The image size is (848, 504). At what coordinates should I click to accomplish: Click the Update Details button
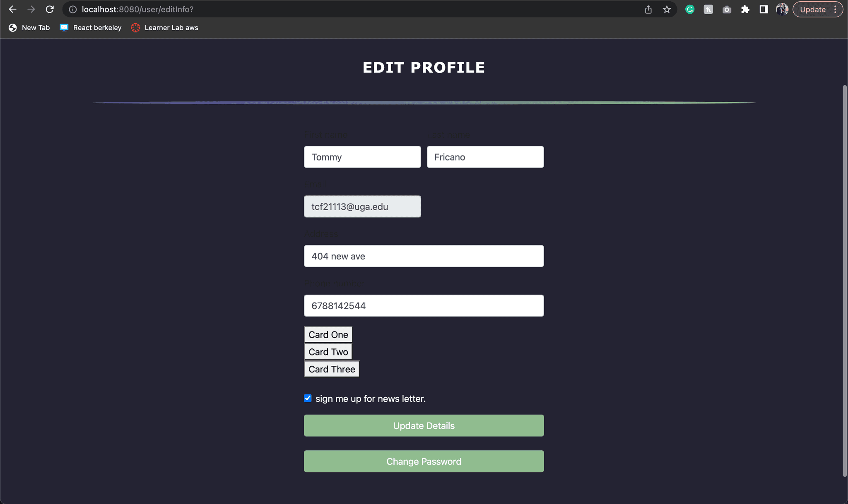[424, 425]
